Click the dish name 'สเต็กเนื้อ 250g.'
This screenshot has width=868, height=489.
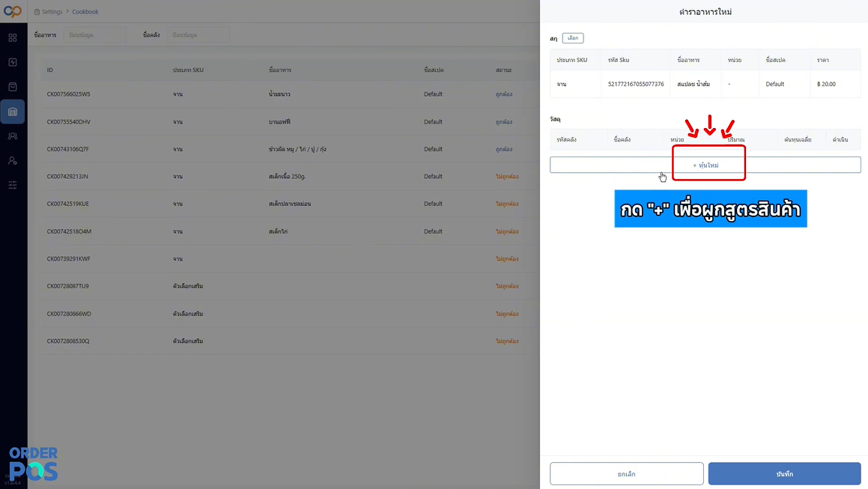(287, 177)
